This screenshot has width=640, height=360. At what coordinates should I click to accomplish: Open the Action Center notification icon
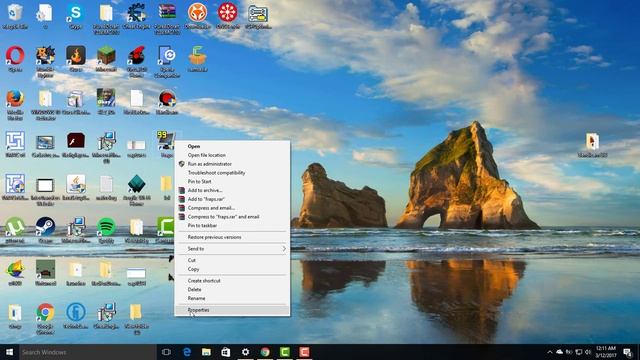tap(628, 352)
